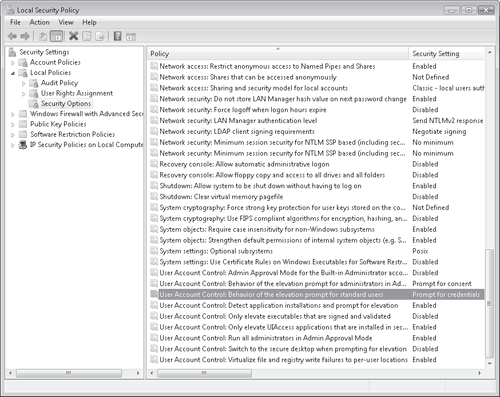Click the Forward arrow toolbar icon
This screenshot has width=500, height=397.
[25, 36]
